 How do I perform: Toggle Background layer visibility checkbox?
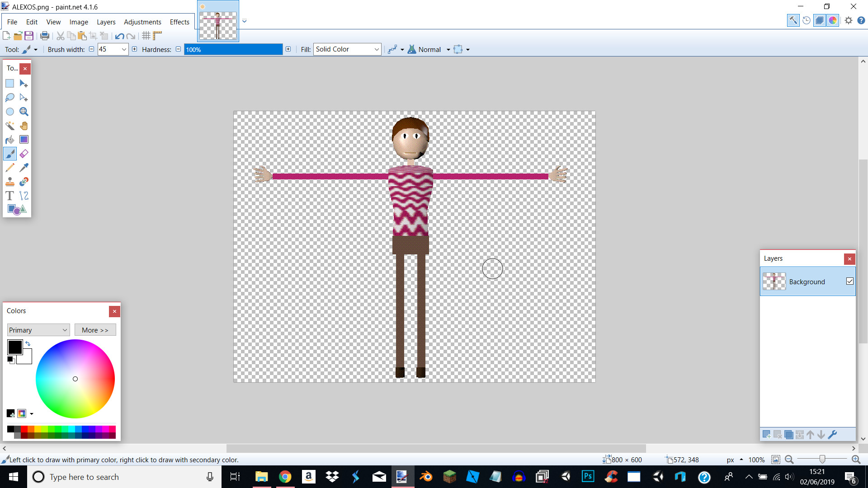click(x=850, y=281)
